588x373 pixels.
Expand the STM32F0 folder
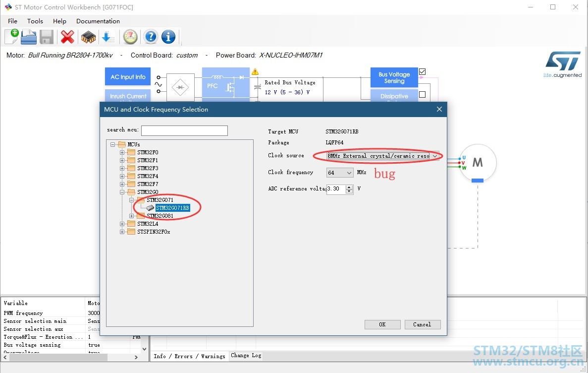(x=122, y=152)
